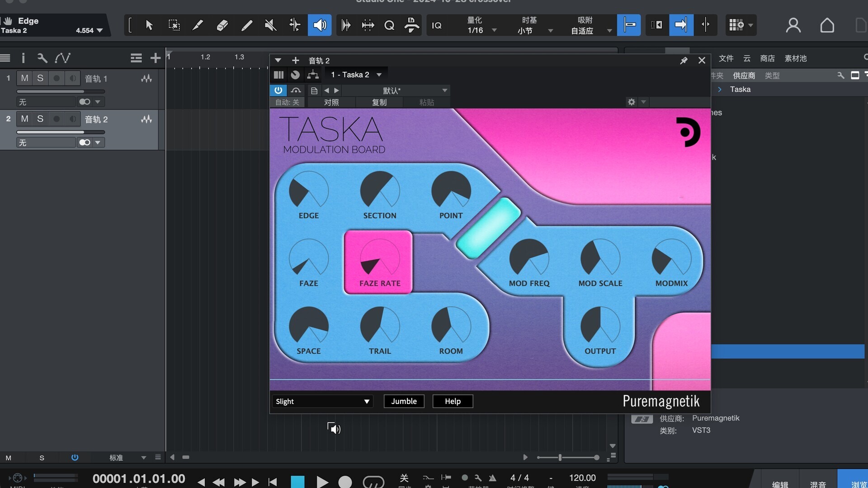Screen dimensions: 868x488
Task: Click the Jumble button
Action: [404, 401]
